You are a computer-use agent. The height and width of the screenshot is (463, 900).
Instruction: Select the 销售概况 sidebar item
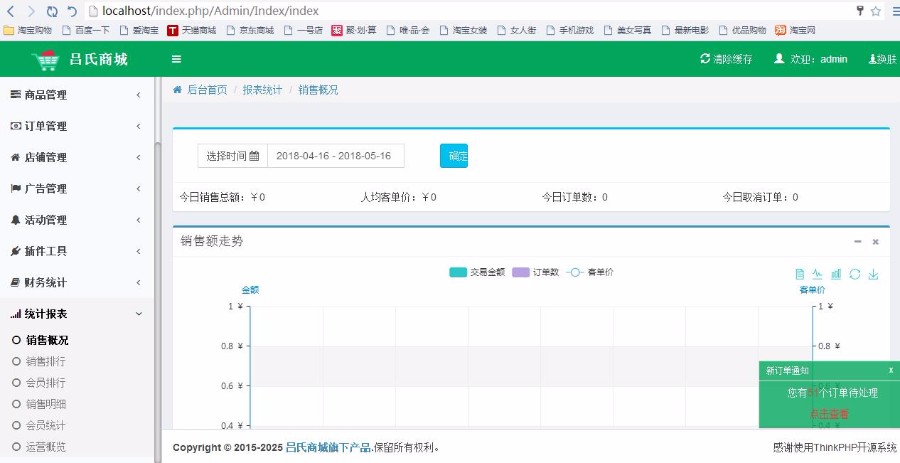click(x=47, y=340)
